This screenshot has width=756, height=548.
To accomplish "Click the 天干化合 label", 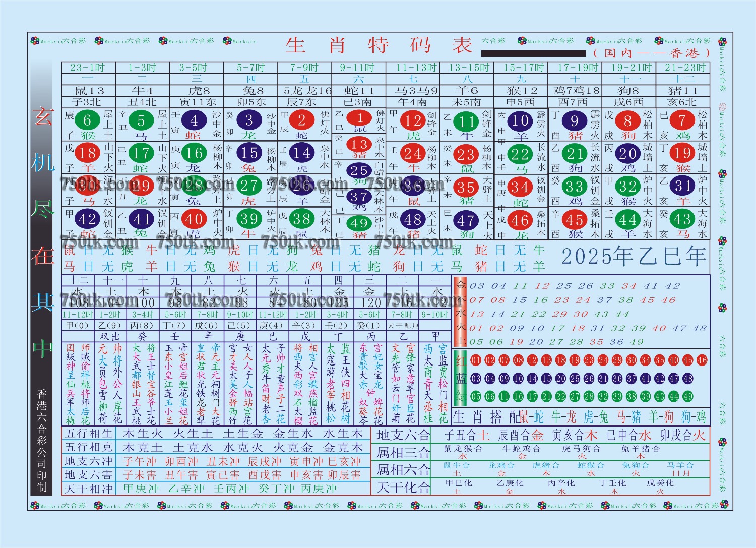I will 403,488.
